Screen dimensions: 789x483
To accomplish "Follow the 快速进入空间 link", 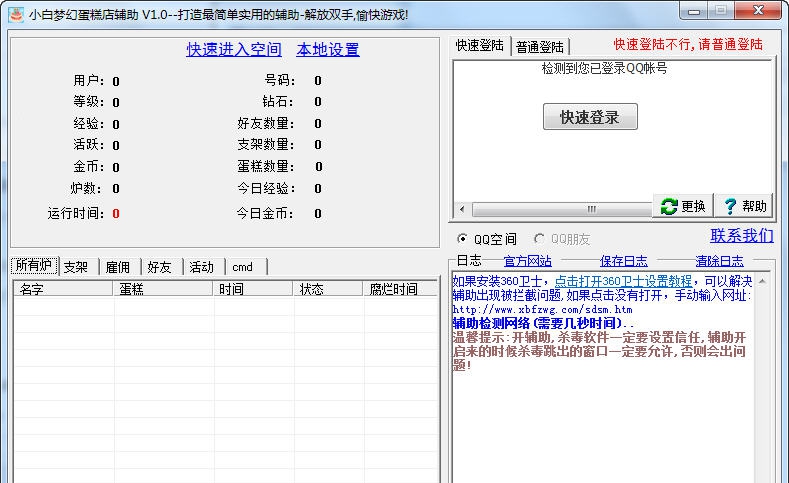I will coord(234,49).
